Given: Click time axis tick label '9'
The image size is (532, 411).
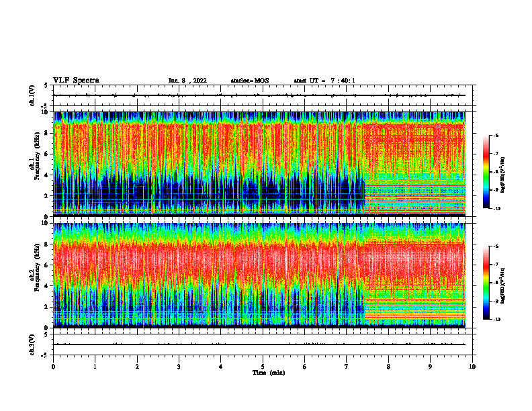Looking at the screenshot, I should [430, 367].
